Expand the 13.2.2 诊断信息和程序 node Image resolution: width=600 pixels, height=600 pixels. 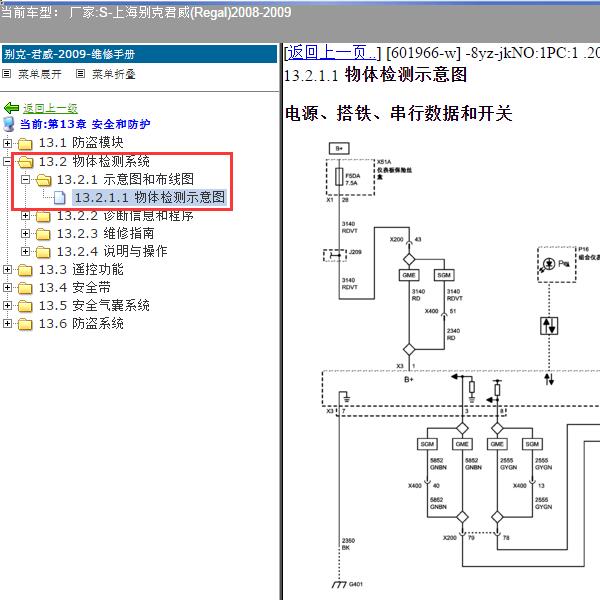point(25,215)
